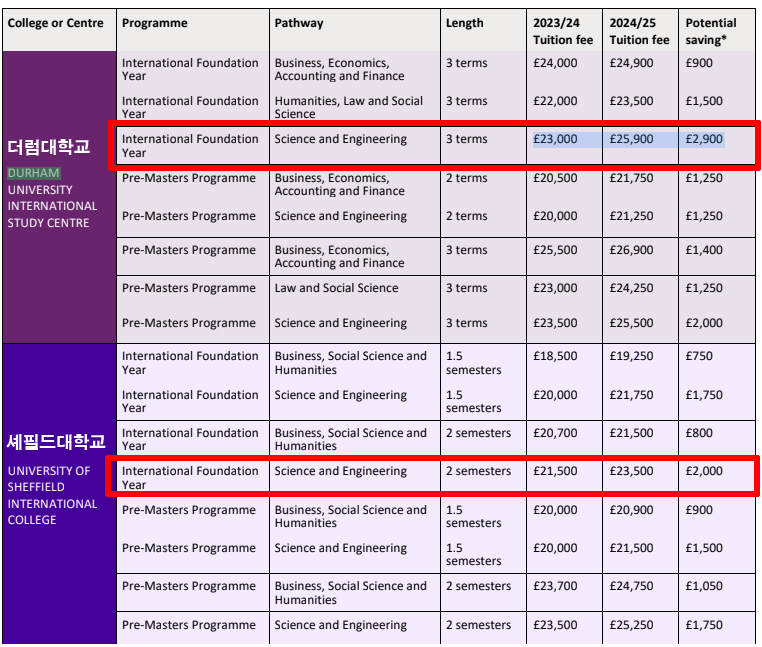762x647 pixels.
Task: Click 'International Foundation Year' in £24,000 row
Action: 190,69
